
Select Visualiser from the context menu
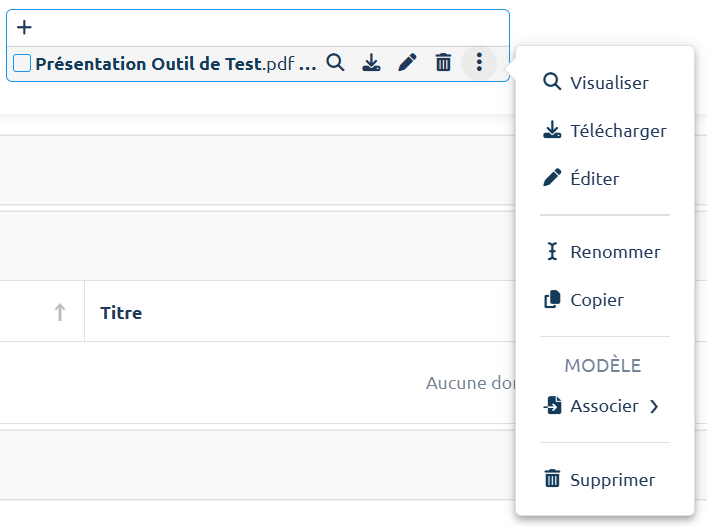tap(608, 83)
